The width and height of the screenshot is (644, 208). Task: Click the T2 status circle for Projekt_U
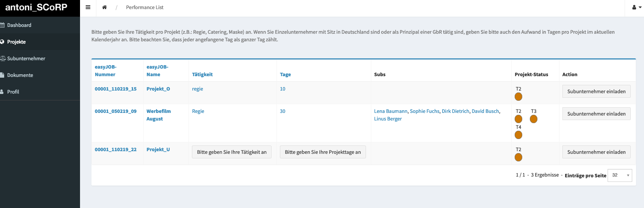tap(518, 158)
